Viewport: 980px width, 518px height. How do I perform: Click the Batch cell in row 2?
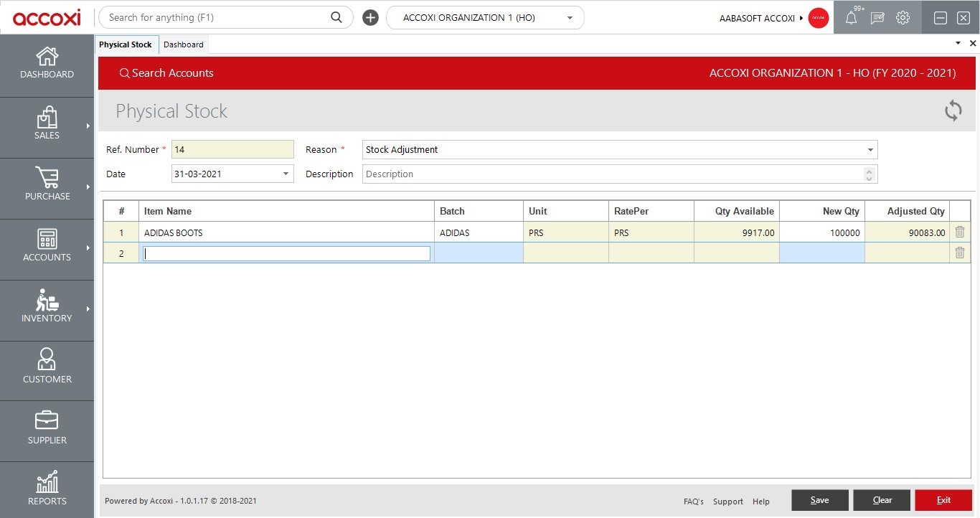click(479, 253)
